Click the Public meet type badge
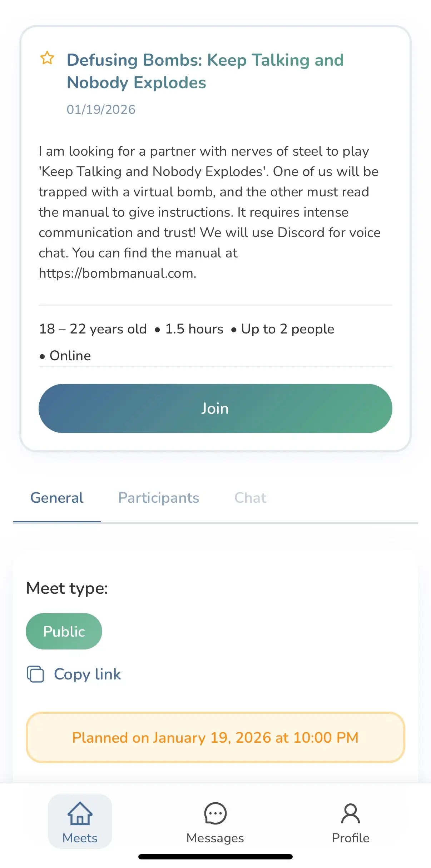Viewport: 431px width, 868px height. (64, 631)
